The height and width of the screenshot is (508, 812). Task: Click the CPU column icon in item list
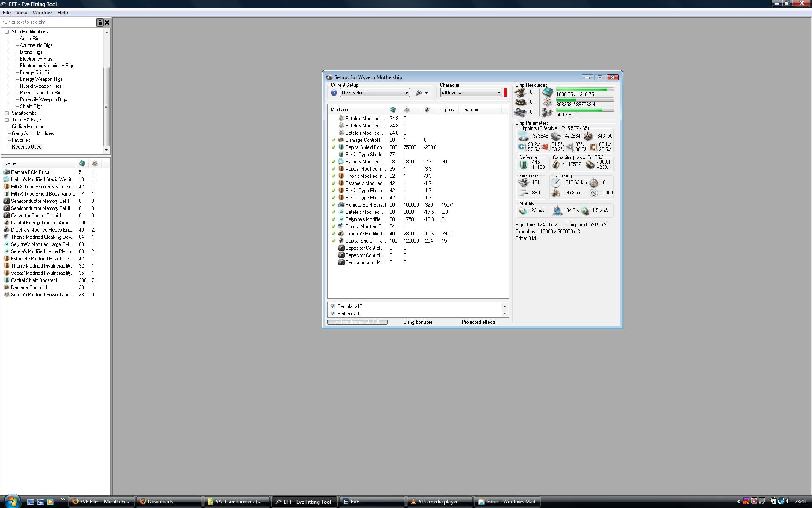click(82, 163)
